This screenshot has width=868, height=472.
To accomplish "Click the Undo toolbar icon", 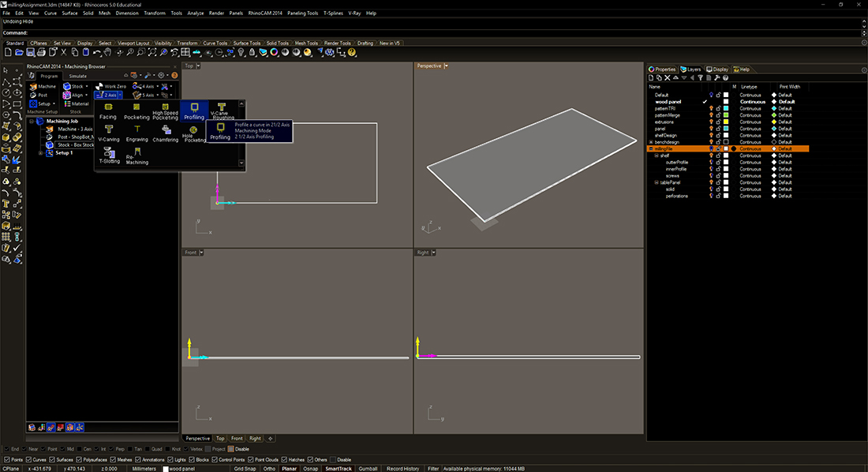I will [97, 53].
